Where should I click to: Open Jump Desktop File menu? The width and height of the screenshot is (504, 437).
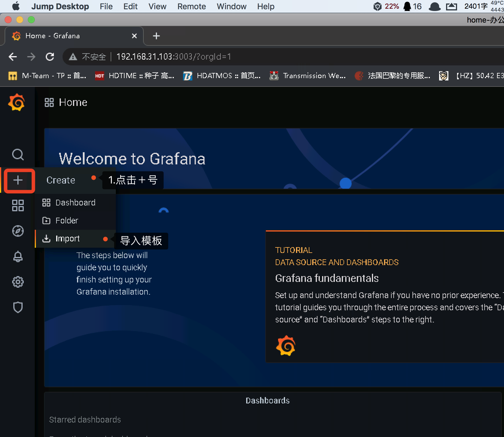coord(106,6)
